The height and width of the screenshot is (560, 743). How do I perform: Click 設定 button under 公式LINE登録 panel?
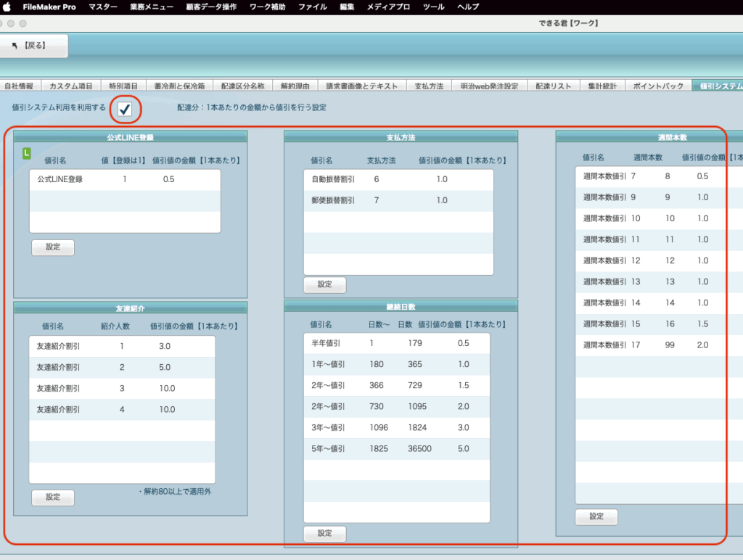[x=53, y=247]
